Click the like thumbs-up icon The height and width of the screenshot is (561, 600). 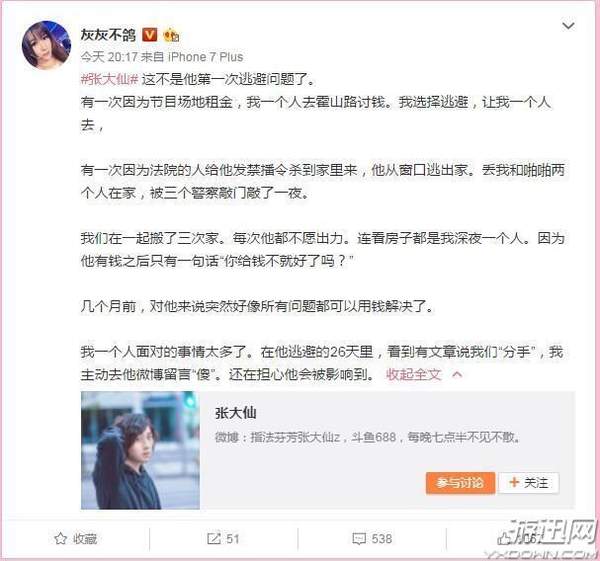coord(504,539)
